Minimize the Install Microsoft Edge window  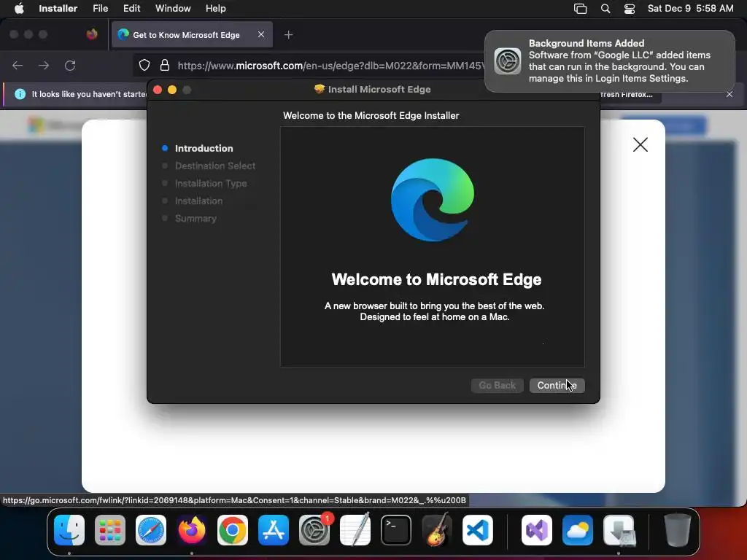[x=172, y=90]
